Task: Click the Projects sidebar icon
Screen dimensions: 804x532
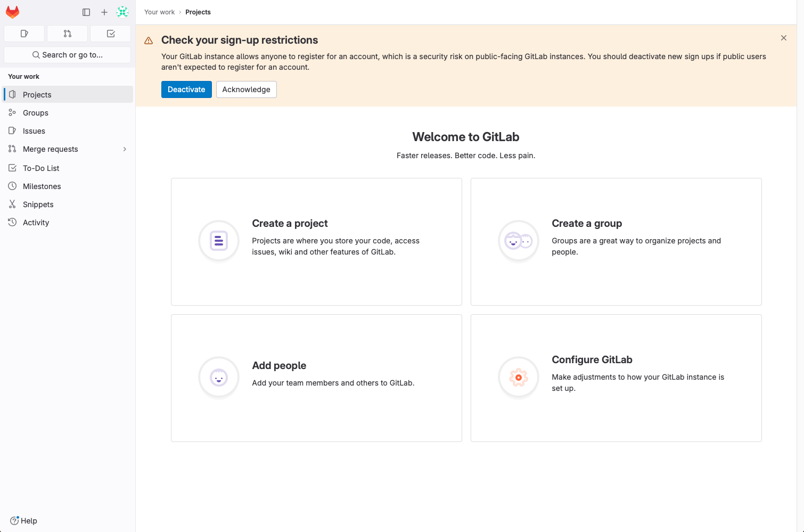Action: (x=12, y=94)
